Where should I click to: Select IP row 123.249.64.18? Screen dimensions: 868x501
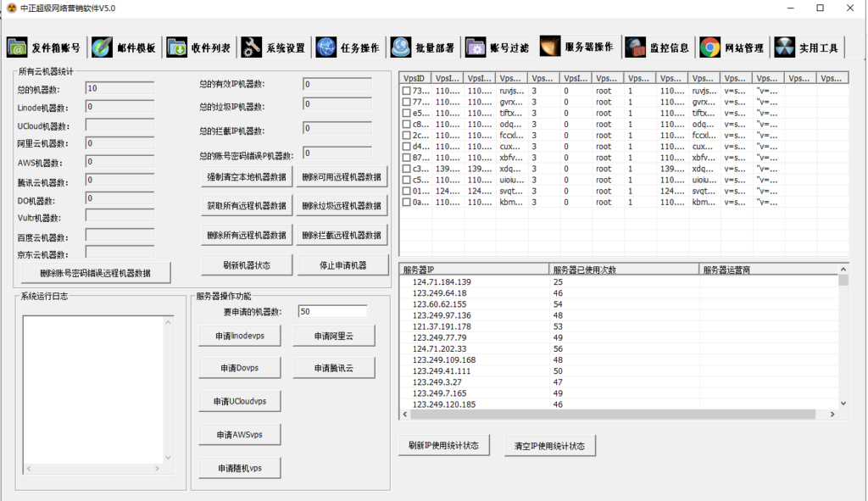[x=619, y=292]
